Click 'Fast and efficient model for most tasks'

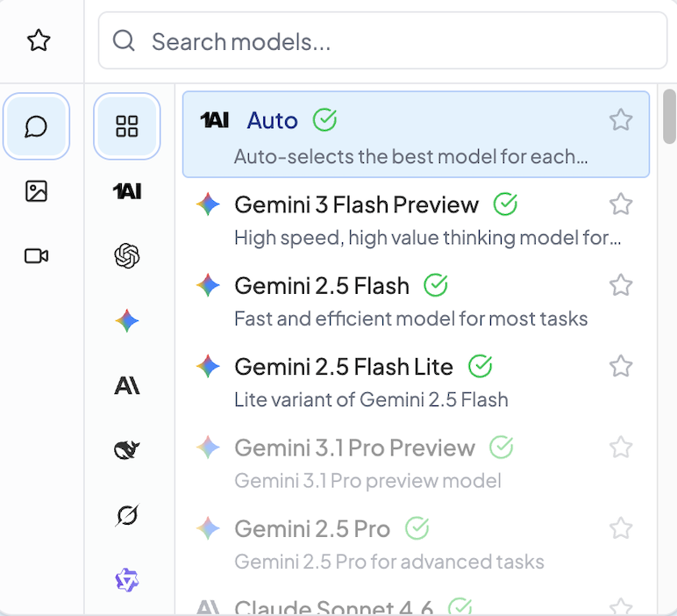pyautogui.click(x=411, y=319)
